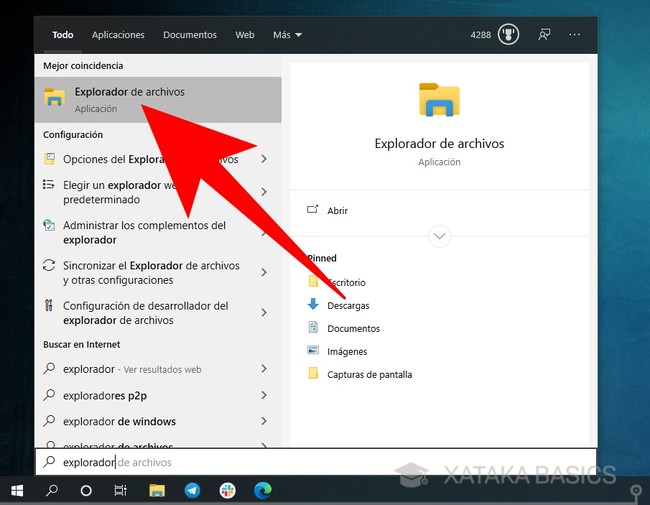Expand arrow next to Administrar los complementos
Image resolution: width=650 pixels, height=505 pixels.
pos(264,233)
